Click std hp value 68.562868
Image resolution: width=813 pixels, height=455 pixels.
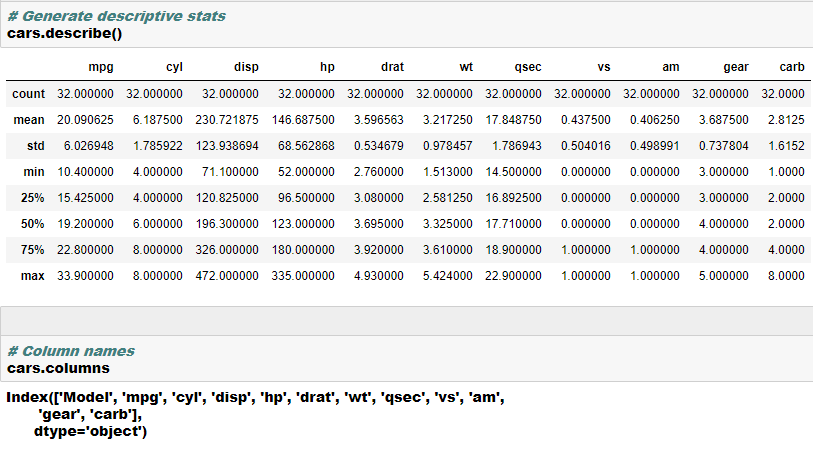[x=306, y=146]
